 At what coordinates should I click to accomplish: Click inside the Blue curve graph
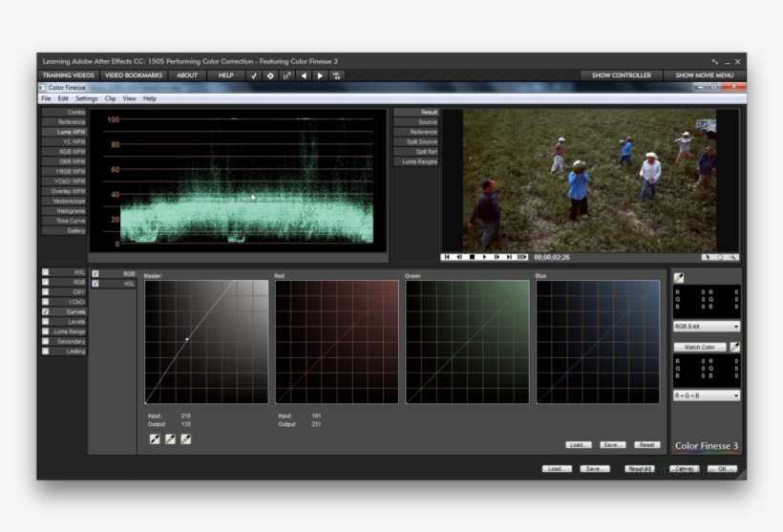click(x=598, y=342)
